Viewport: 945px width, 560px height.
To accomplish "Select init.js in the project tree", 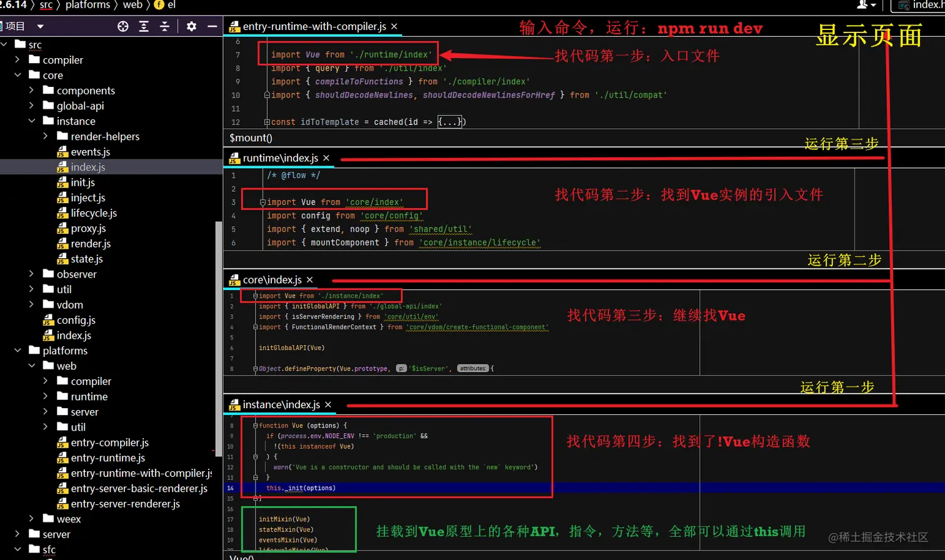I will [x=76, y=182].
